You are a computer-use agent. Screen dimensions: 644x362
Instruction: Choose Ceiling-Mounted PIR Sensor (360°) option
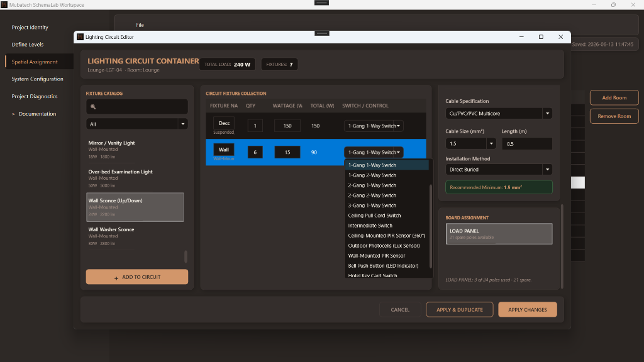[x=387, y=236]
